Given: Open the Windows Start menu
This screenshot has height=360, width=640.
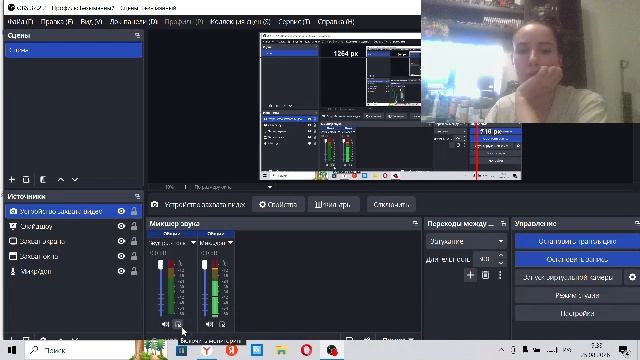Looking at the screenshot, I should [x=12, y=350].
